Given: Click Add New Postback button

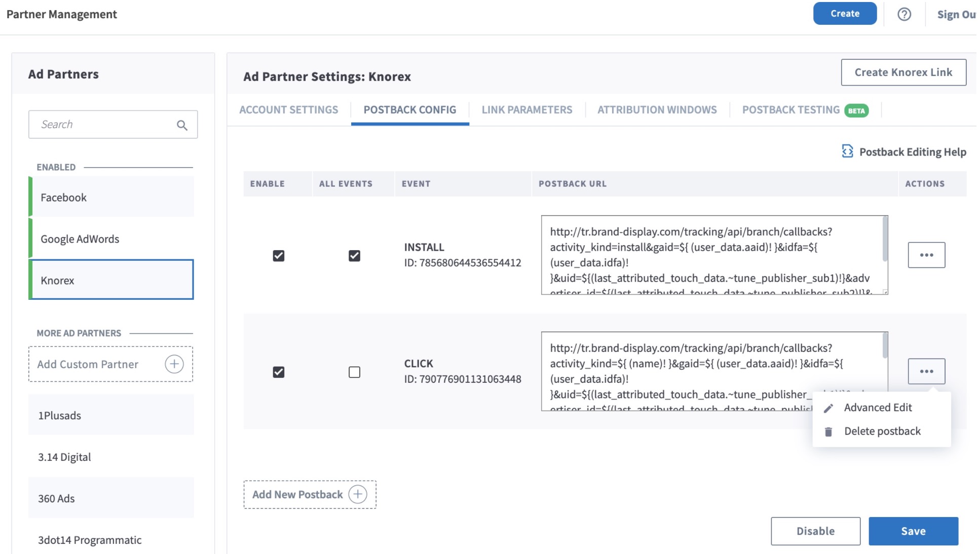Looking at the screenshot, I should 310,495.
